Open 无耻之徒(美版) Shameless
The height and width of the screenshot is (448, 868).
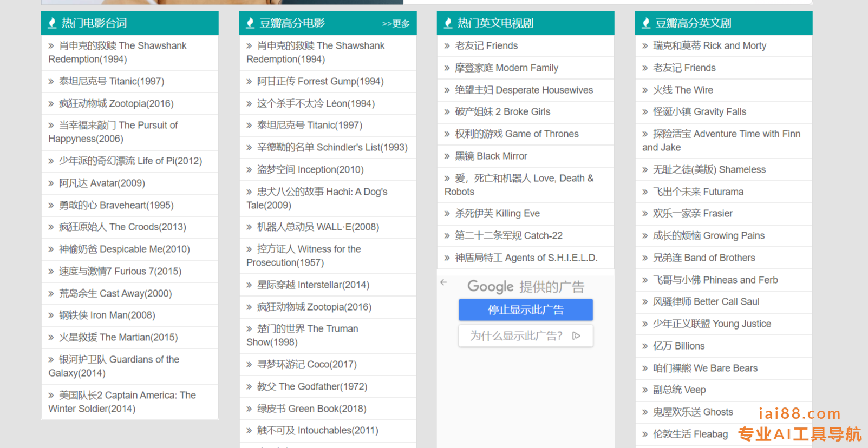(x=709, y=169)
